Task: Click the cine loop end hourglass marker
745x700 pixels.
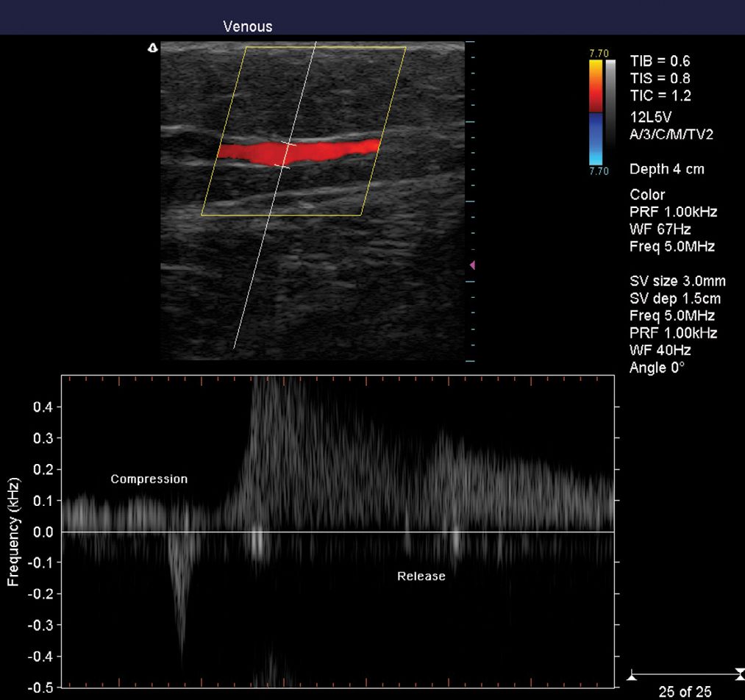Action: click(739, 674)
